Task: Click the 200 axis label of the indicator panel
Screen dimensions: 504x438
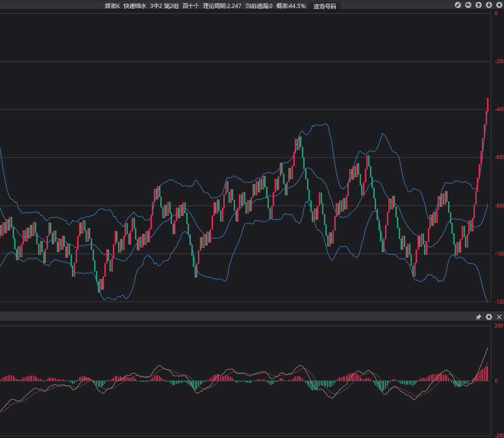Action: tap(499, 326)
